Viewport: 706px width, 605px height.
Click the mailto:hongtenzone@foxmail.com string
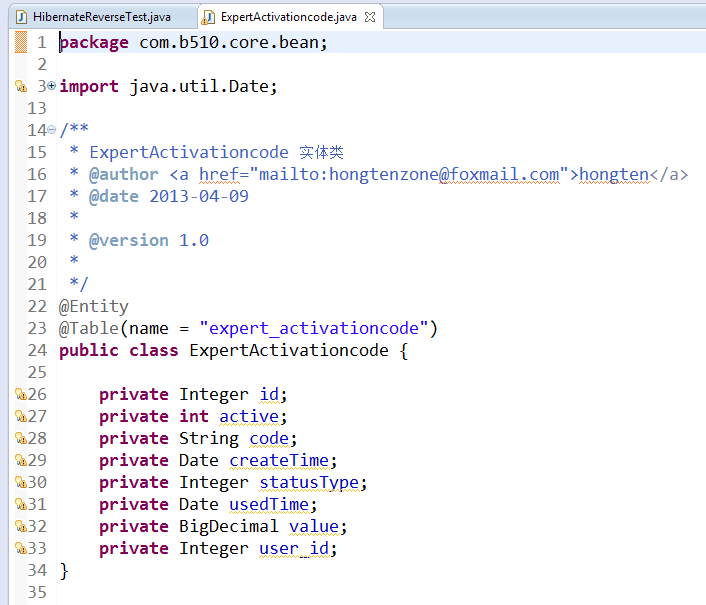409,174
